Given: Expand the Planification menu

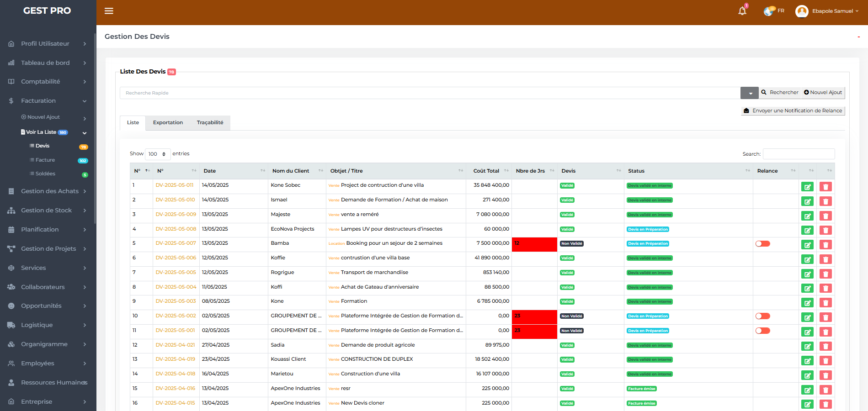Looking at the screenshot, I should (x=48, y=230).
